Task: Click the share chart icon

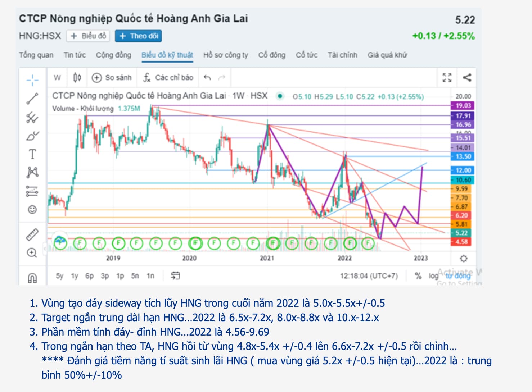Action: pos(467,77)
